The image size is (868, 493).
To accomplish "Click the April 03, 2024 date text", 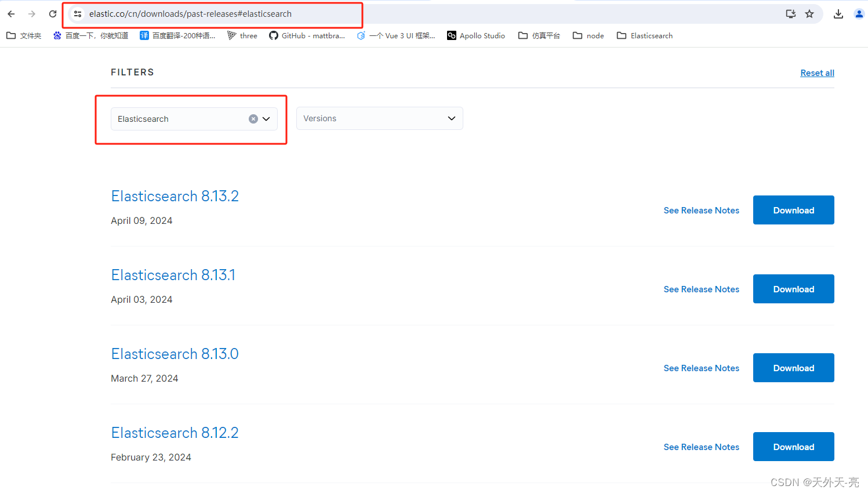I will click(x=141, y=300).
